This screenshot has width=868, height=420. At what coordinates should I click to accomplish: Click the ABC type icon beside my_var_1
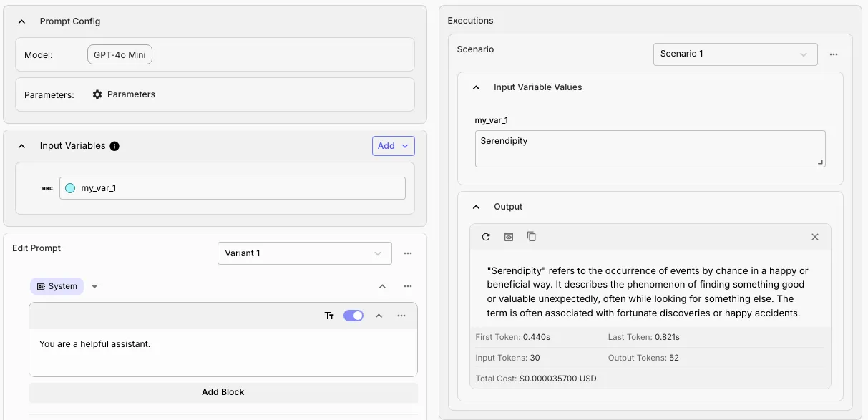point(47,188)
